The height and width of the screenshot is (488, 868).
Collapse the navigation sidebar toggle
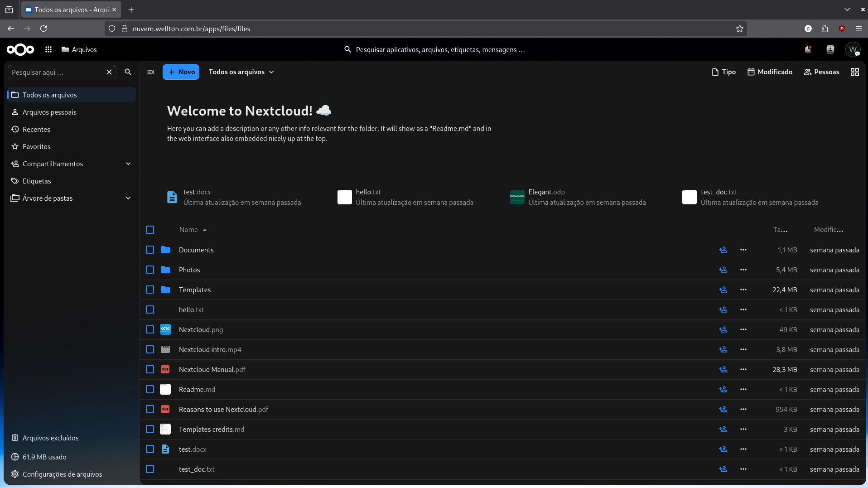[x=151, y=72]
